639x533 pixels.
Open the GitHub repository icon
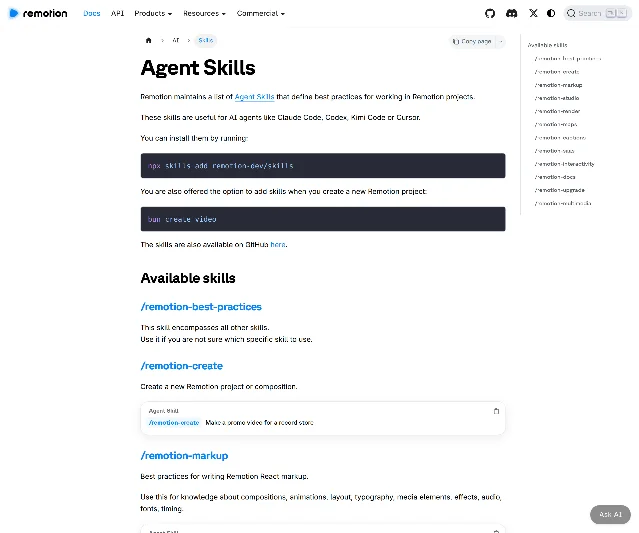[x=490, y=13]
